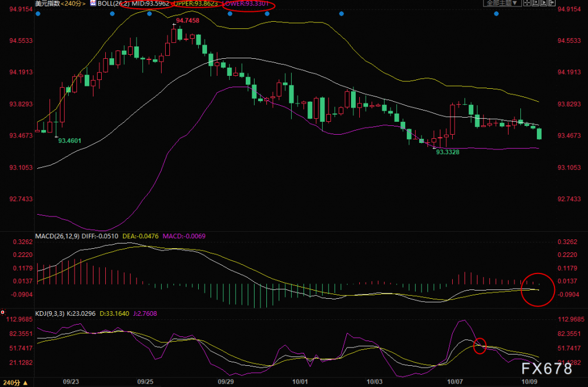Activate the crosshair cursor tool icon
This screenshot has width=588, height=387.
pyautogui.click(x=527, y=3)
